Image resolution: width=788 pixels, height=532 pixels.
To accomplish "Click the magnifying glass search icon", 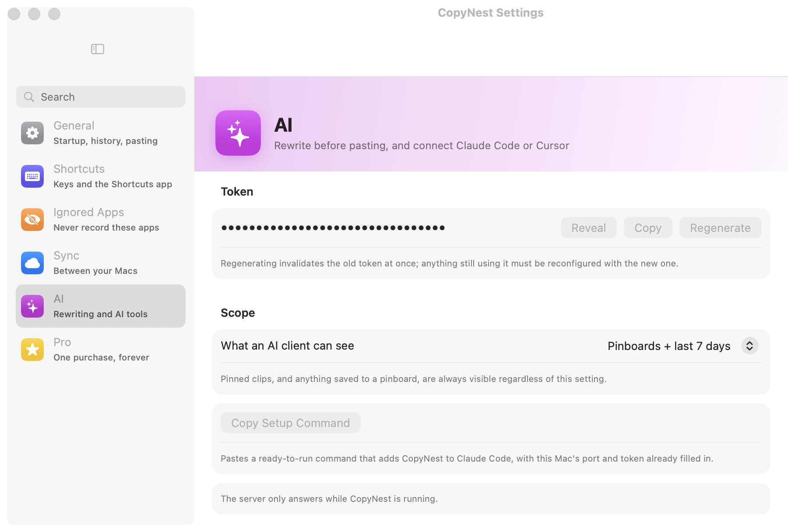I will click(x=29, y=97).
